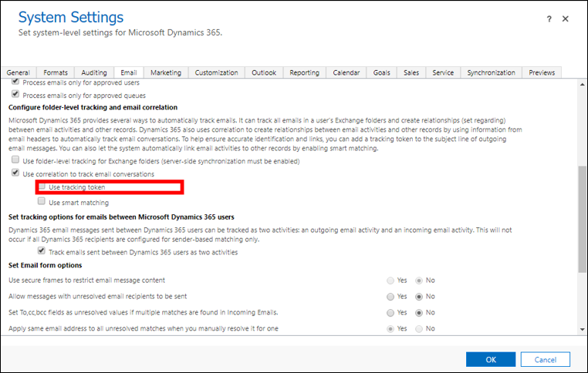Open the Calendar tab

tap(346, 72)
